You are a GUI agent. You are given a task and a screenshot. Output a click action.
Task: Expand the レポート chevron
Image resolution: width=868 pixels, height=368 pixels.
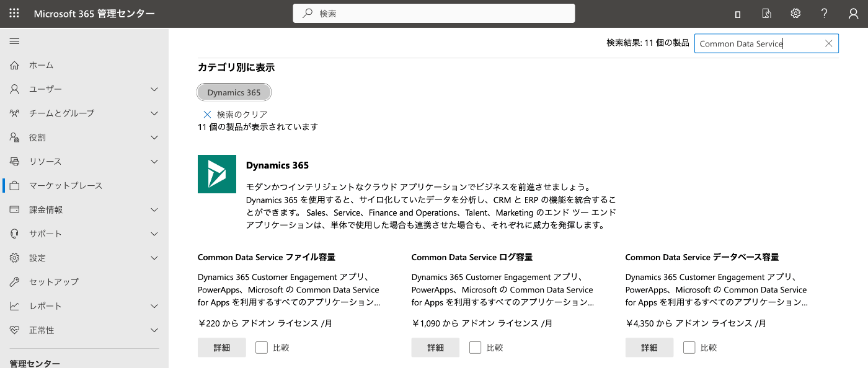pos(154,306)
